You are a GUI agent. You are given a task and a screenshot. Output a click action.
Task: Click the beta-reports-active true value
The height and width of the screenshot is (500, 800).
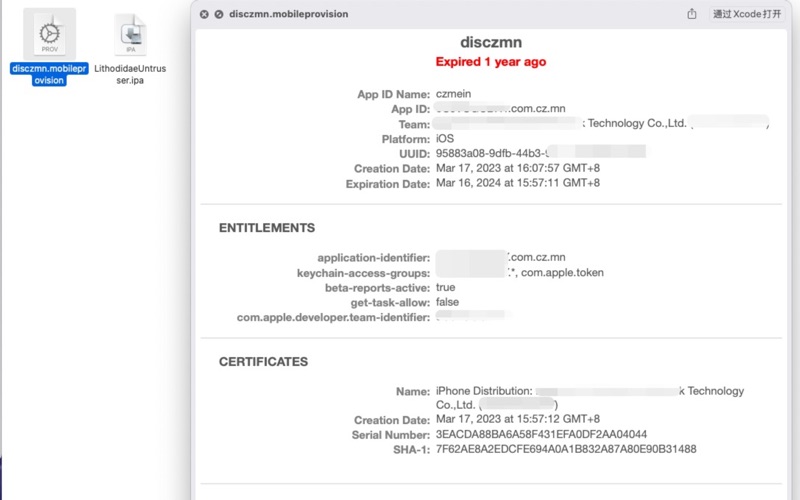click(446, 287)
